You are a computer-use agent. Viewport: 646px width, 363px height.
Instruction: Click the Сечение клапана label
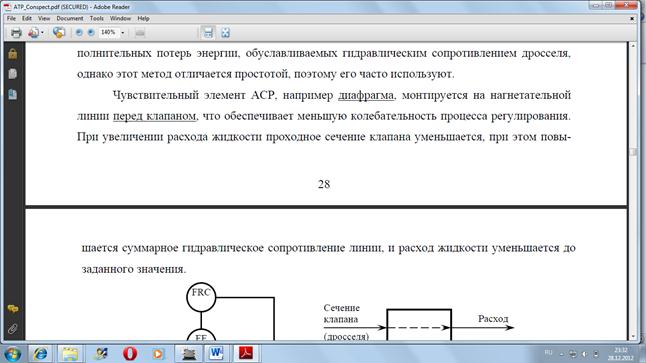342,314
